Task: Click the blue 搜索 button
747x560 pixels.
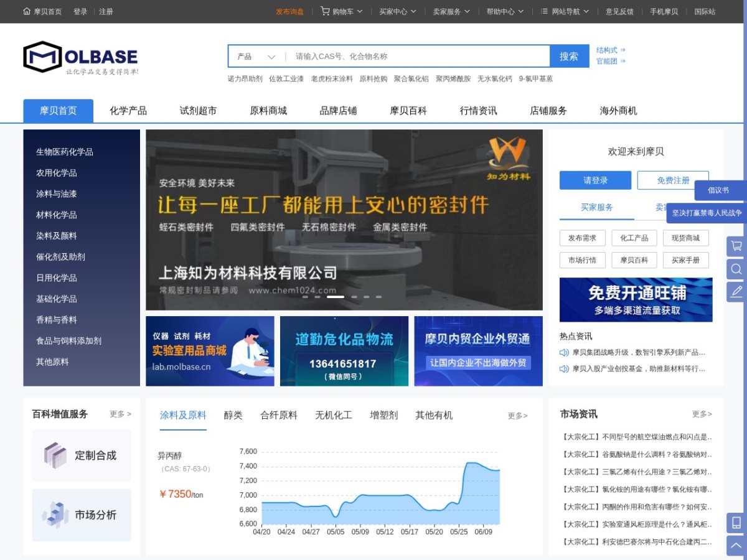Action: tap(569, 56)
